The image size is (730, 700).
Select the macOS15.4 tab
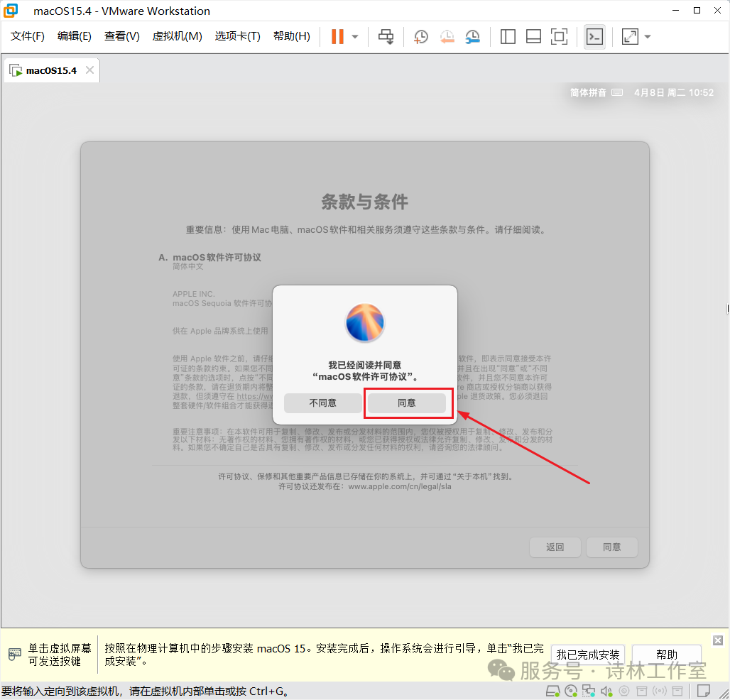(51, 71)
